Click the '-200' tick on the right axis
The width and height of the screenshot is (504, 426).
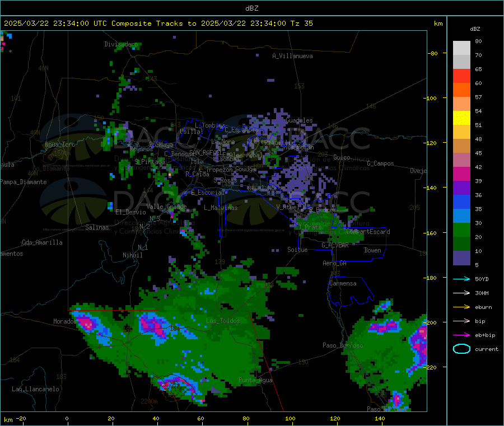[x=430, y=322]
